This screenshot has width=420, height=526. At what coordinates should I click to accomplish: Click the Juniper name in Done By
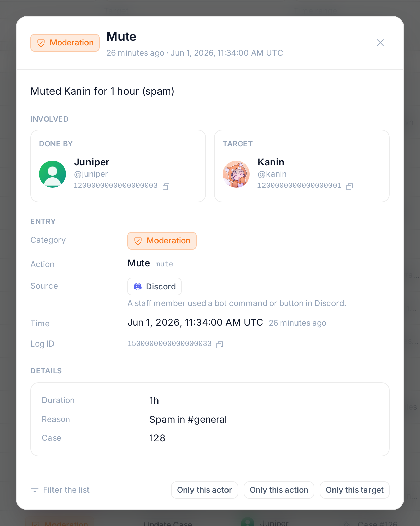pyautogui.click(x=92, y=162)
